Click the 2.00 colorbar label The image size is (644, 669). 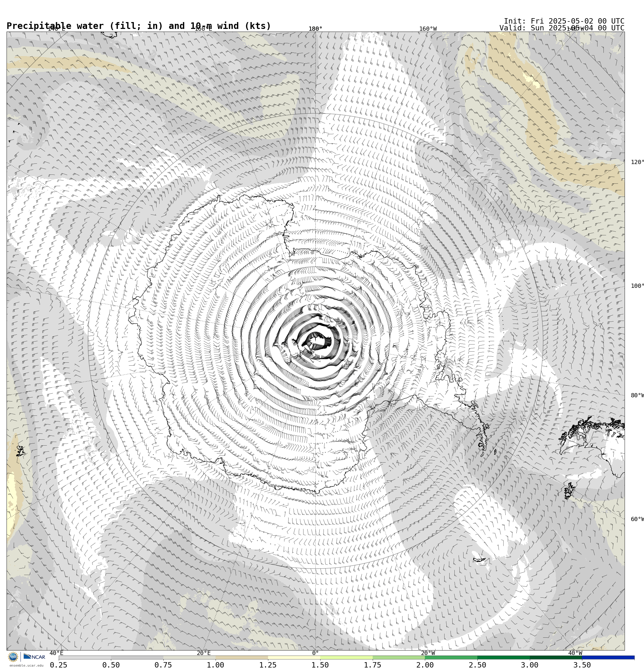pyautogui.click(x=425, y=665)
